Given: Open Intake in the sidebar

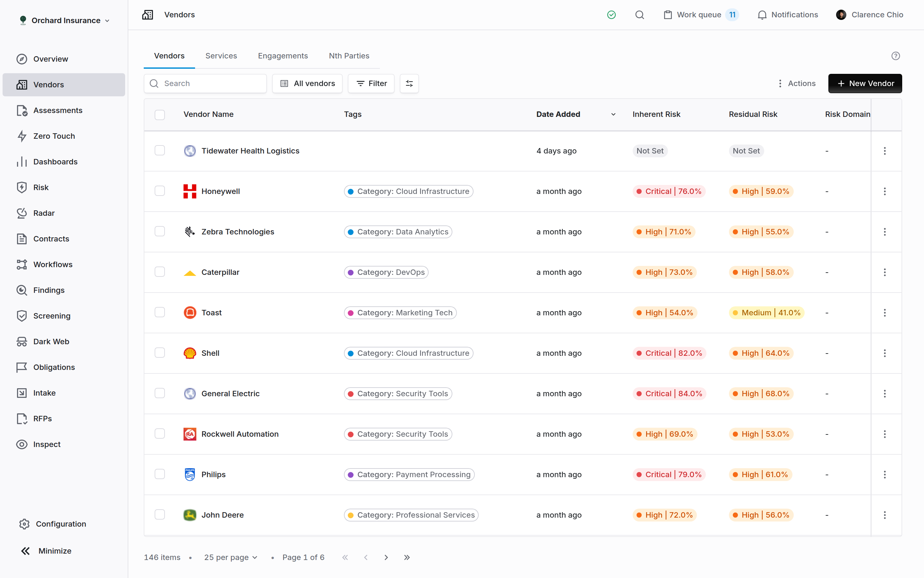Looking at the screenshot, I should coord(64,393).
